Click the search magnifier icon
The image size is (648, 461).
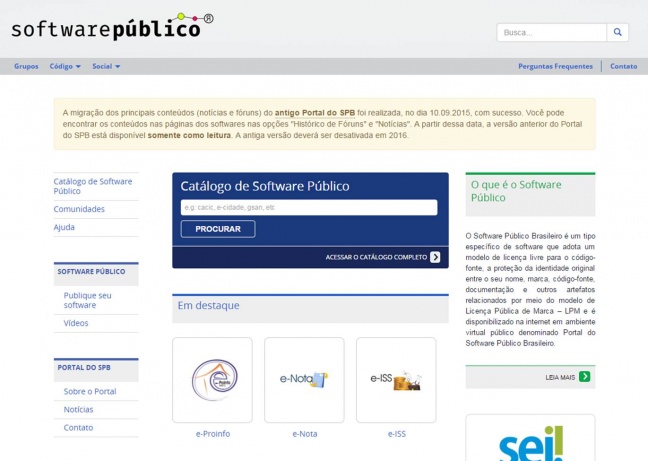click(x=620, y=32)
